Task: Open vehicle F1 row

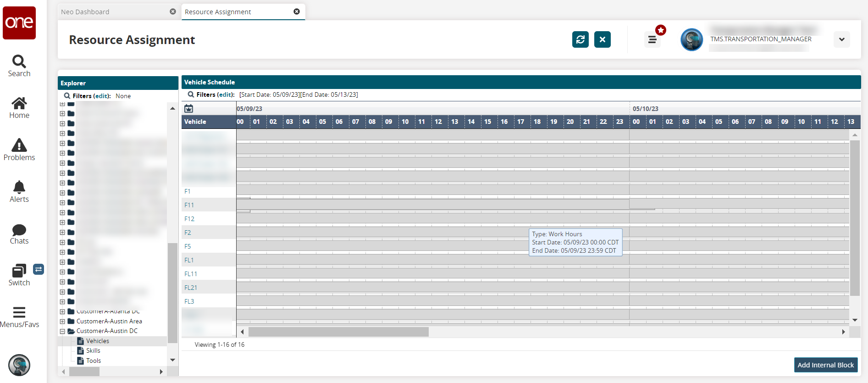Action: point(188,191)
